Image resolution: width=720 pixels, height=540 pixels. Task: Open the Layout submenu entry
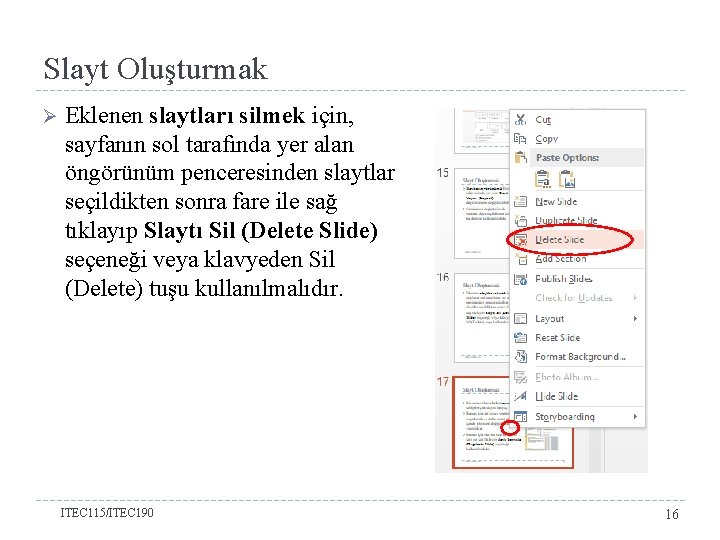coord(578,319)
